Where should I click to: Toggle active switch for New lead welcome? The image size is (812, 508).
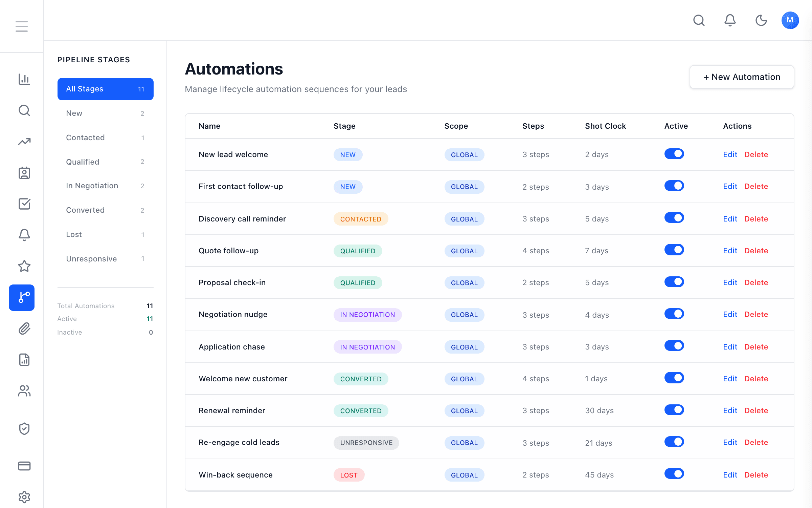[x=674, y=154]
